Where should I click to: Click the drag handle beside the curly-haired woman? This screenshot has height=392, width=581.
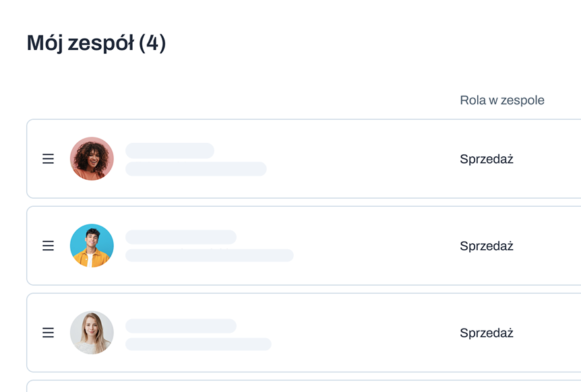(x=48, y=159)
